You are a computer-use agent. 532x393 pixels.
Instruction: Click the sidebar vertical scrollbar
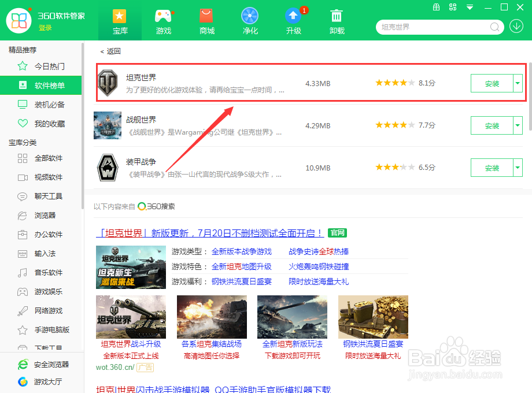(83, 125)
